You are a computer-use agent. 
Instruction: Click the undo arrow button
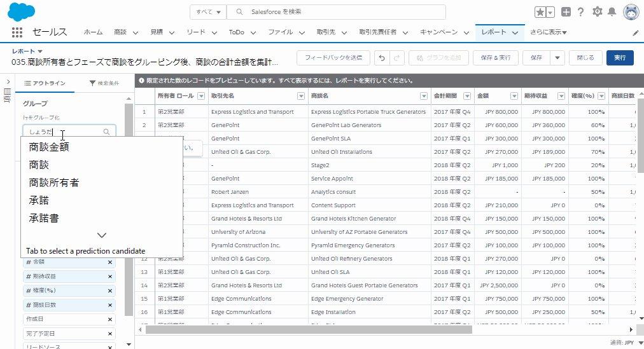(382, 58)
